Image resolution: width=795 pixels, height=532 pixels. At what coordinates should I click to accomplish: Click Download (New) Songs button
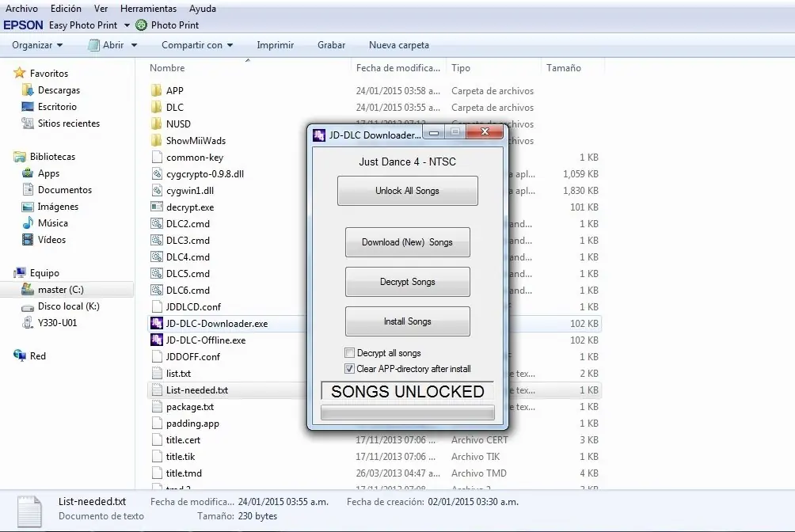tap(408, 242)
